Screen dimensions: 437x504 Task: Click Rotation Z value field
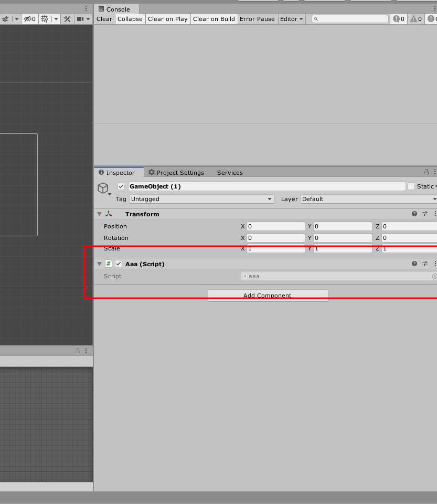[409, 238]
